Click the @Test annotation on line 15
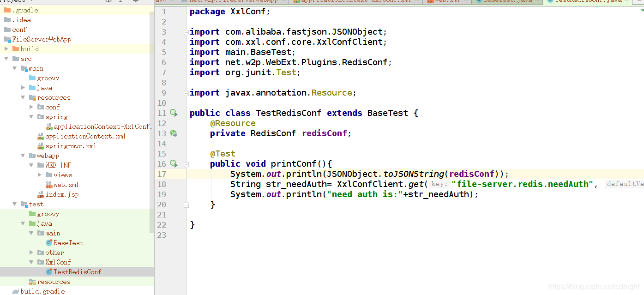This screenshot has height=295, width=644. (223, 154)
